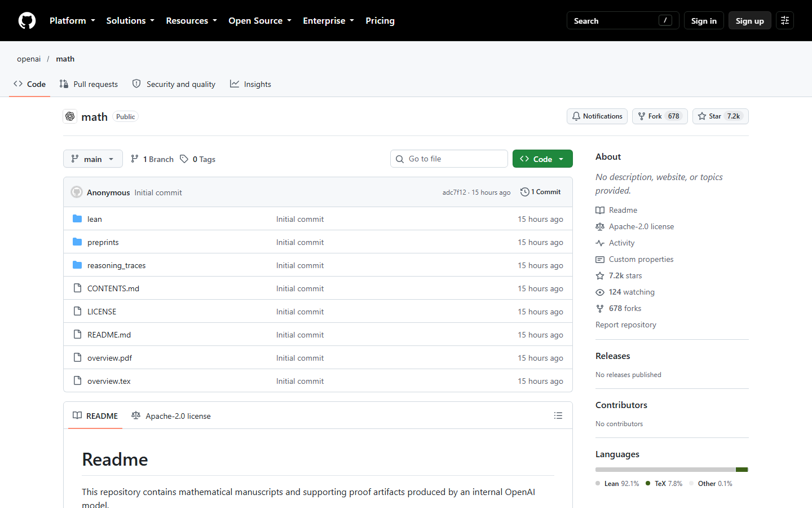812x508 pixels.
Task: View the 1 Commit history link
Action: [540, 192]
